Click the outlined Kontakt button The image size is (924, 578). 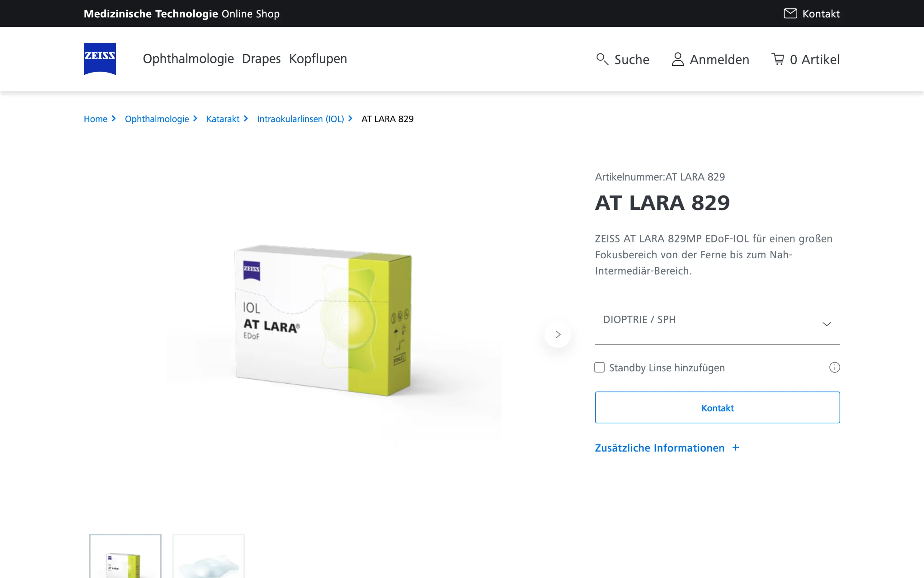pos(718,407)
